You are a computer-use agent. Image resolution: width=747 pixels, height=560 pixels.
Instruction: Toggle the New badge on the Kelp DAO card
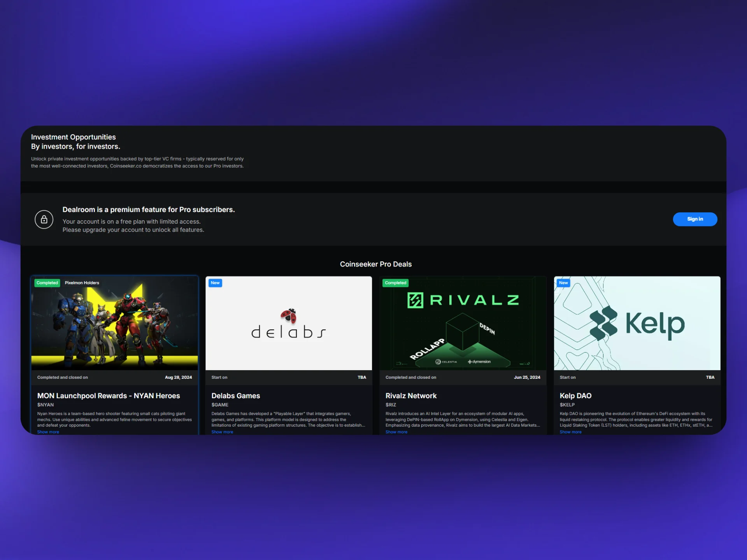[563, 283]
